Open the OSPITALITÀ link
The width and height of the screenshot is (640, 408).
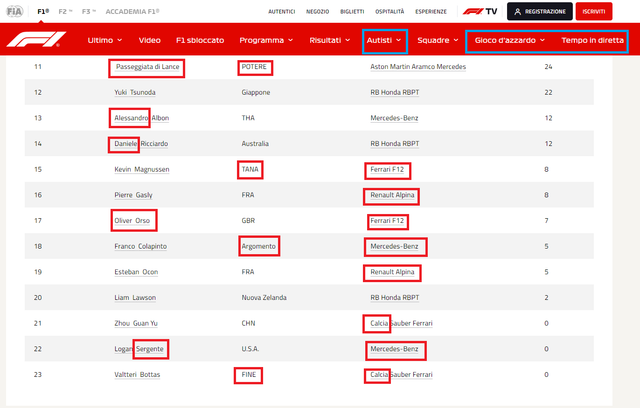[x=390, y=11]
